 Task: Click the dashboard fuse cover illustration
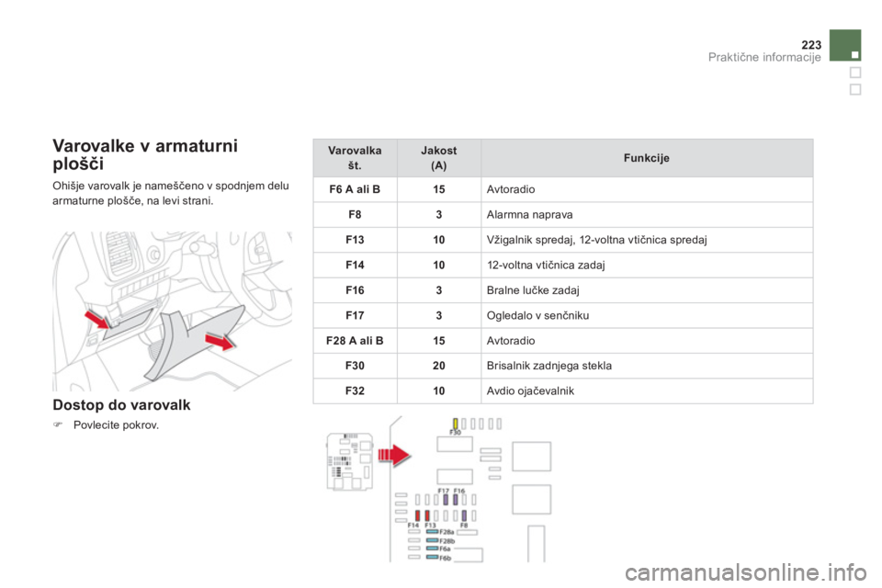pyautogui.click(x=172, y=311)
